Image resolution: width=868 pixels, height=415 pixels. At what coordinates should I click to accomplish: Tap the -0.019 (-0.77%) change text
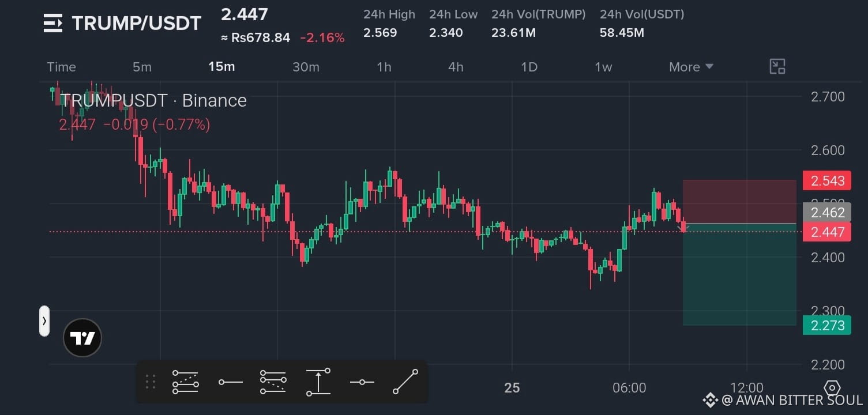coord(156,124)
